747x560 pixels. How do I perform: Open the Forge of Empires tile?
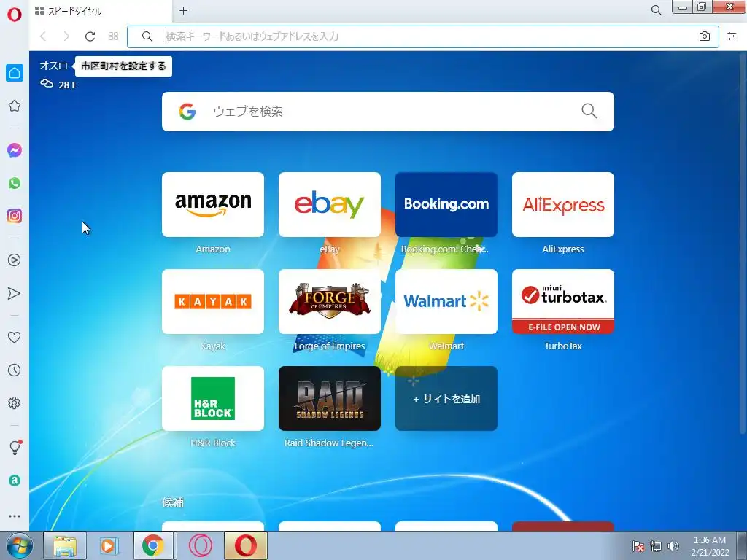[330, 301]
